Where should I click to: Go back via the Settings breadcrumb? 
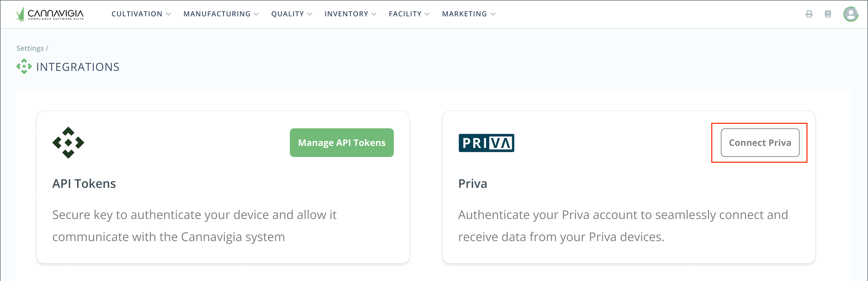(30, 48)
